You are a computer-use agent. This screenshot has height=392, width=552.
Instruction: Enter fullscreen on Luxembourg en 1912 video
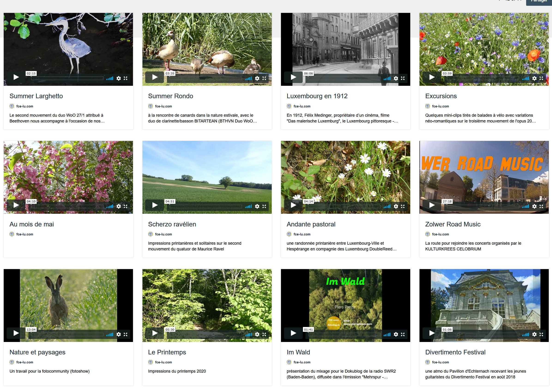(403, 78)
